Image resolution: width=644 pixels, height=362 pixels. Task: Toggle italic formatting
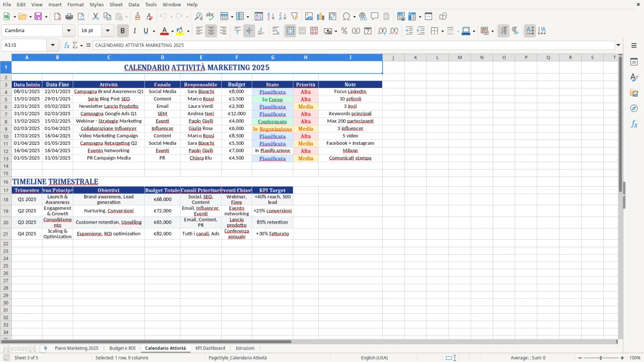135,31
